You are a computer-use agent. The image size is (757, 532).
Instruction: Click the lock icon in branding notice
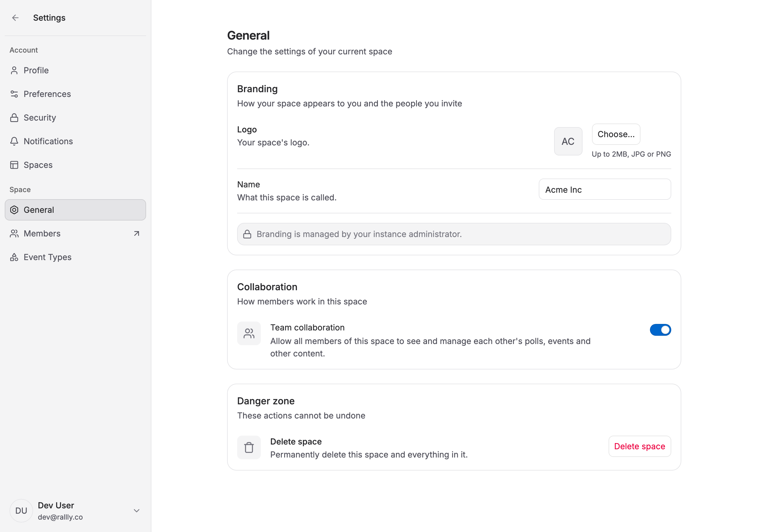click(x=247, y=234)
